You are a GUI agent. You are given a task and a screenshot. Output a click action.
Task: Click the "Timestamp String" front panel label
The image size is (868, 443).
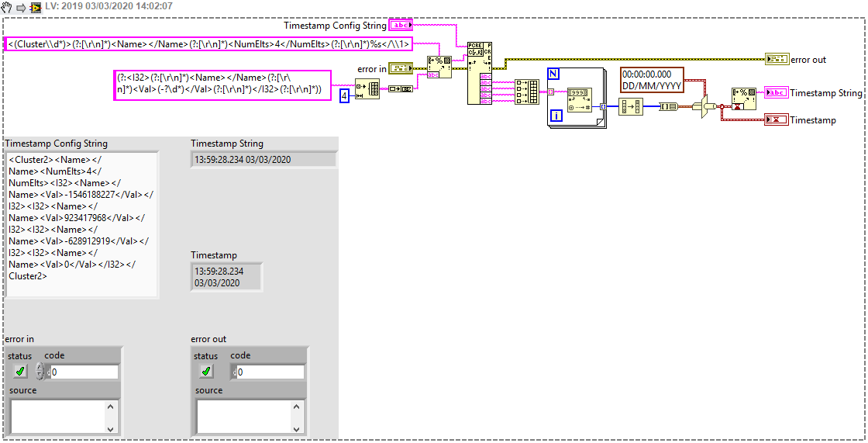(x=227, y=144)
